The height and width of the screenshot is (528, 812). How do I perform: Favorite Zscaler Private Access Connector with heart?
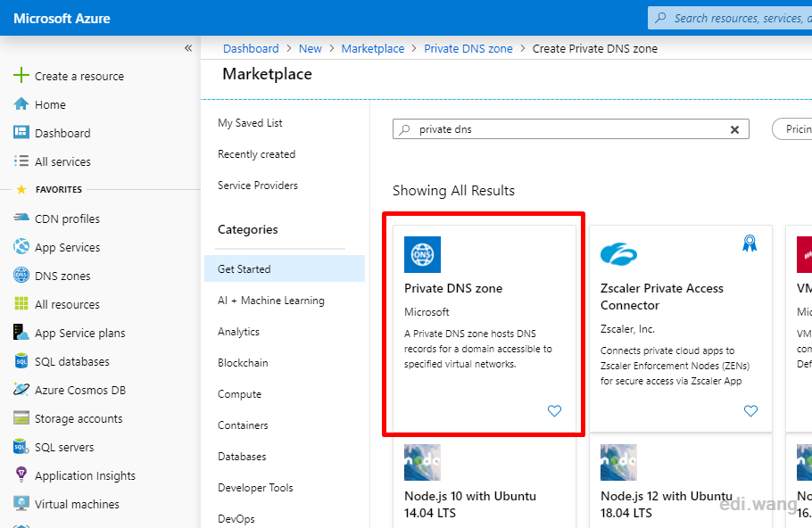(751, 411)
